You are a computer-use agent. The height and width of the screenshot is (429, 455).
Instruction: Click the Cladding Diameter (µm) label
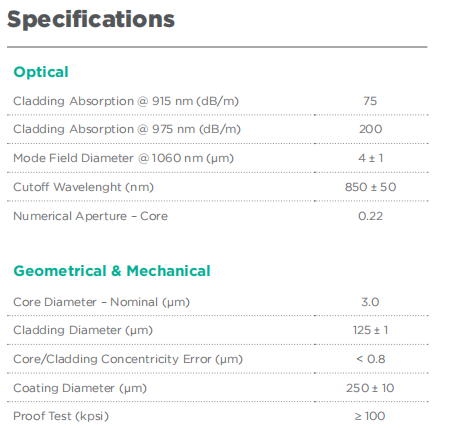83,330
